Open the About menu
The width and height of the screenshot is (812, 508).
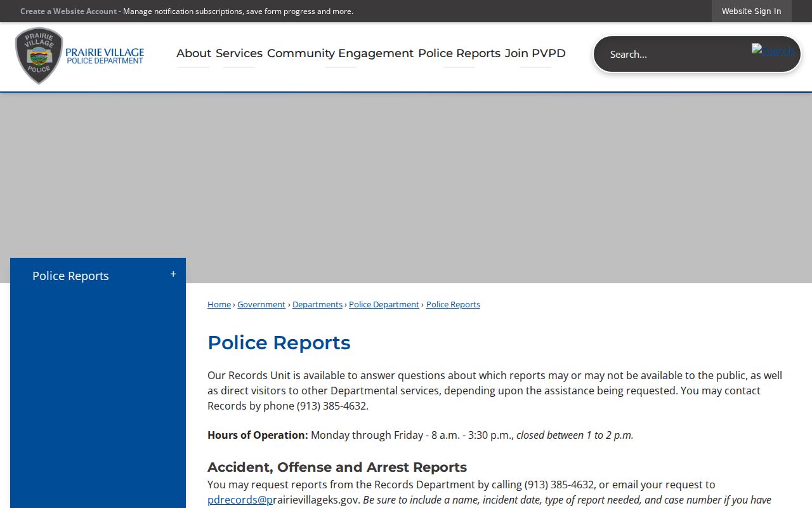[193, 53]
